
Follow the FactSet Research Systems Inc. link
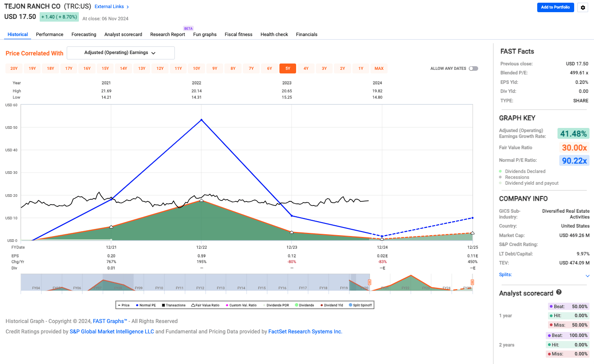[305, 331]
